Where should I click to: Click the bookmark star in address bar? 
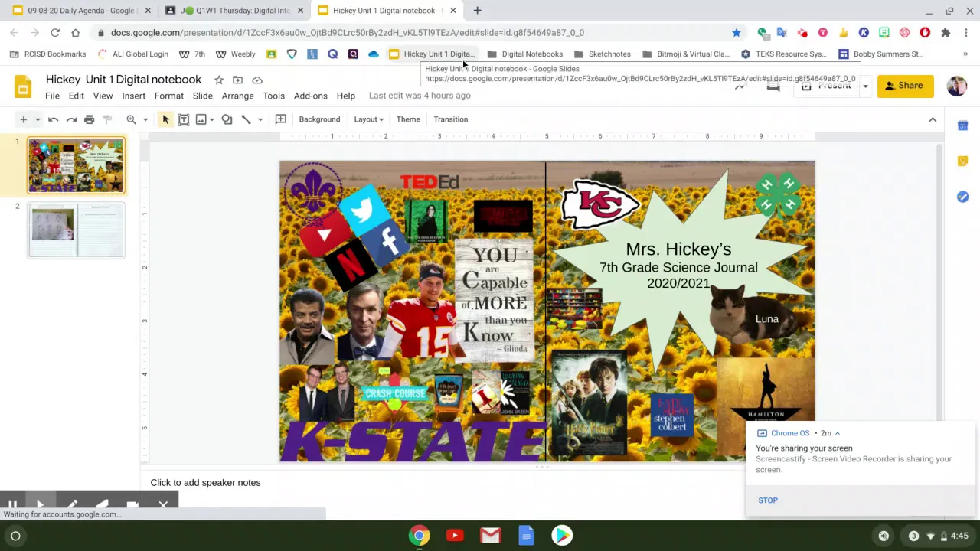pyautogui.click(x=737, y=33)
